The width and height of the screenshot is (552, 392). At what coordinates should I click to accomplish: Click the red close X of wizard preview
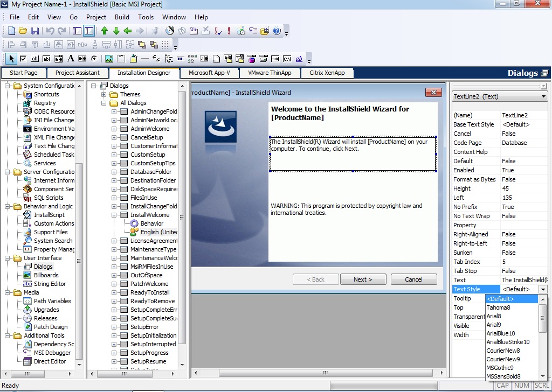[434, 93]
